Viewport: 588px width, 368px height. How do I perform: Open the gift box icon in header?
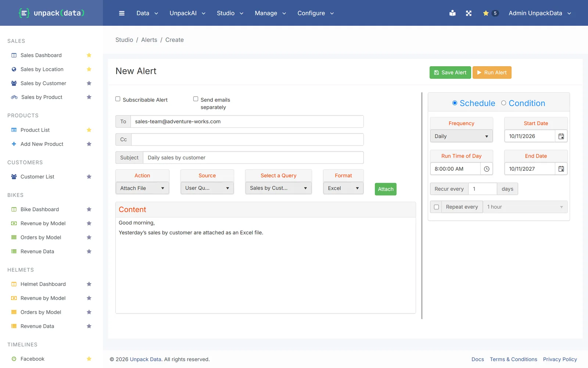point(452,13)
